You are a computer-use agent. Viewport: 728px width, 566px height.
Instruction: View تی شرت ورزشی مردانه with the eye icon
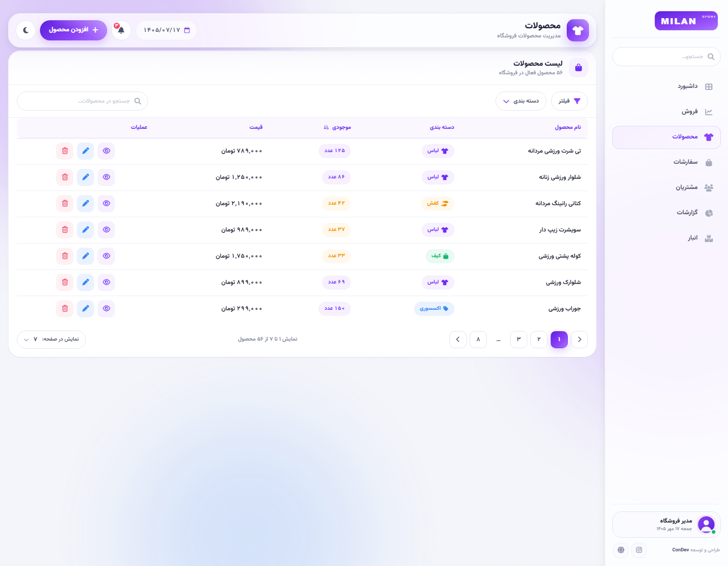click(106, 151)
